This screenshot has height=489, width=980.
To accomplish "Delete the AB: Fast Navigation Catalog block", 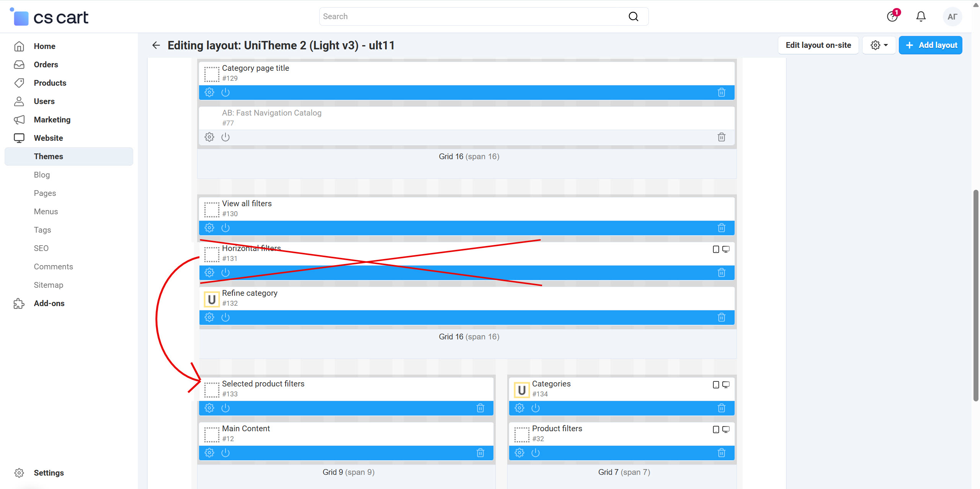I will click(721, 137).
